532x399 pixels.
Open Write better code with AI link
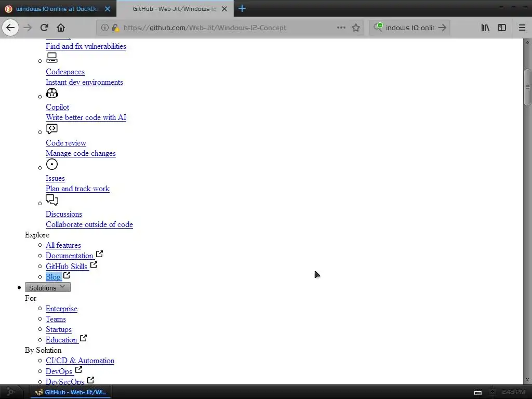pyautogui.click(x=86, y=118)
